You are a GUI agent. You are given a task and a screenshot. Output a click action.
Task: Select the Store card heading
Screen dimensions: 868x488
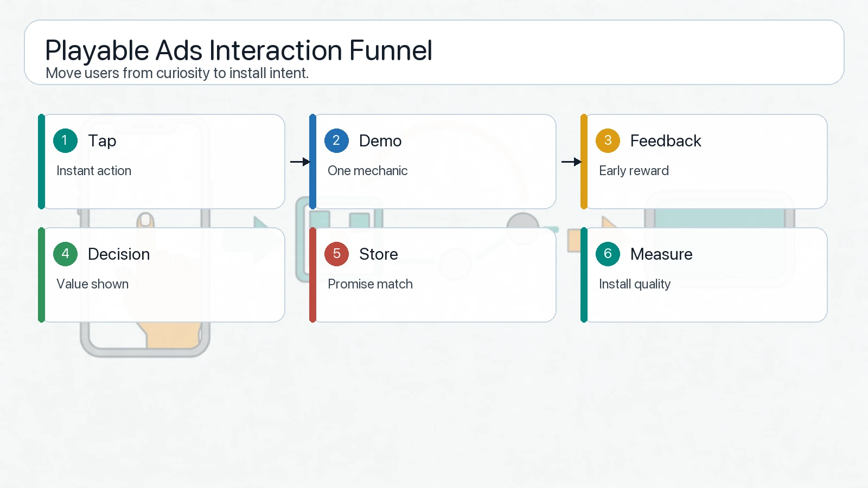coord(379,254)
